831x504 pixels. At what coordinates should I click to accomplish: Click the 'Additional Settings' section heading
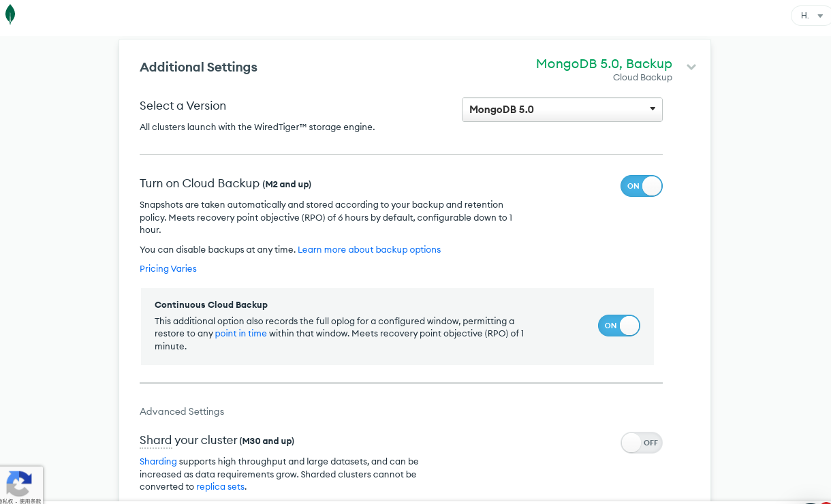click(198, 67)
